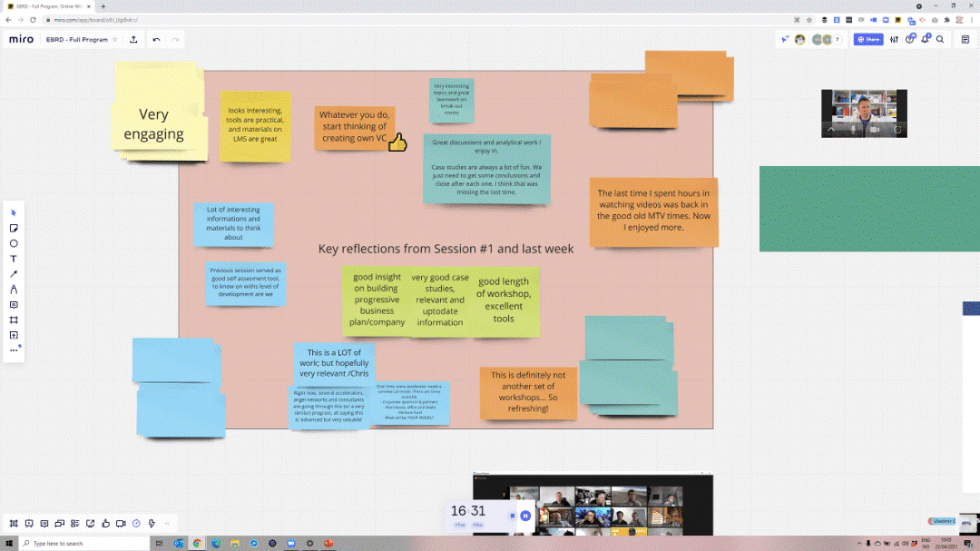Pick the connection line arrow tool
The width and height of the screenshot is (980, 551).
pyautogui.click(x=14, y=274)
